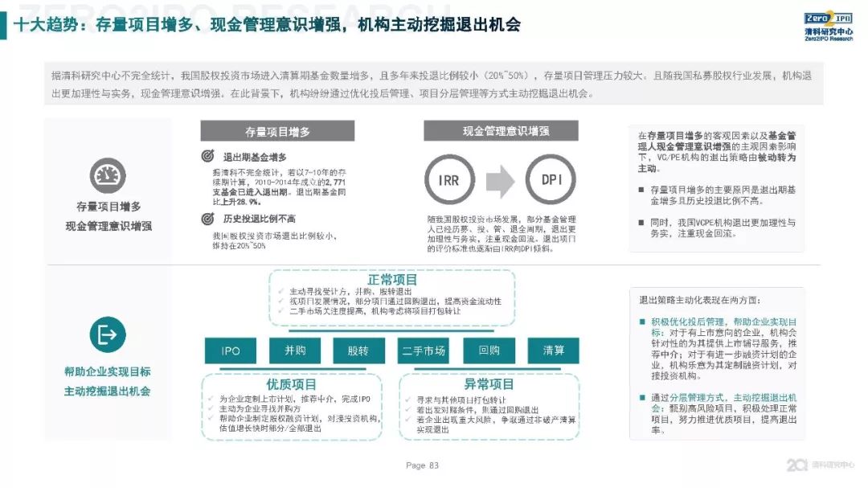Select the 股转 box
Image resolution: width=868 pixels, height=488 pixels.
pos(359,351)
